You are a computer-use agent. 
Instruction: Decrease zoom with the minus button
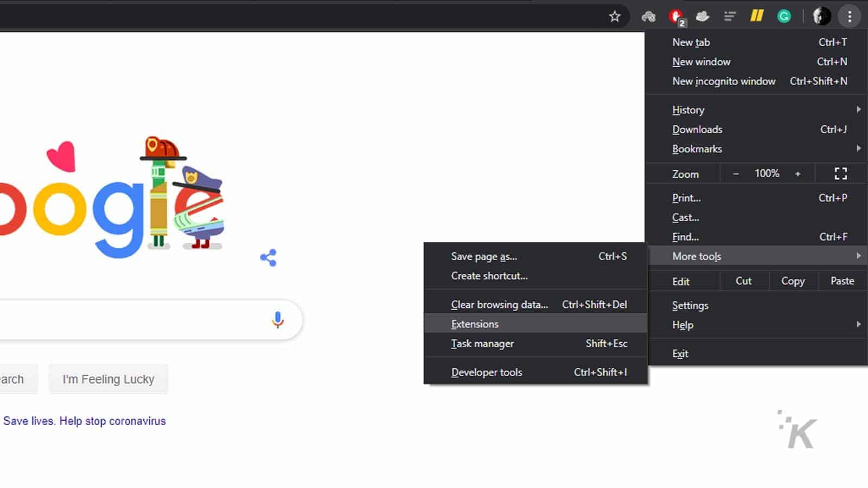tap(736, 174)
